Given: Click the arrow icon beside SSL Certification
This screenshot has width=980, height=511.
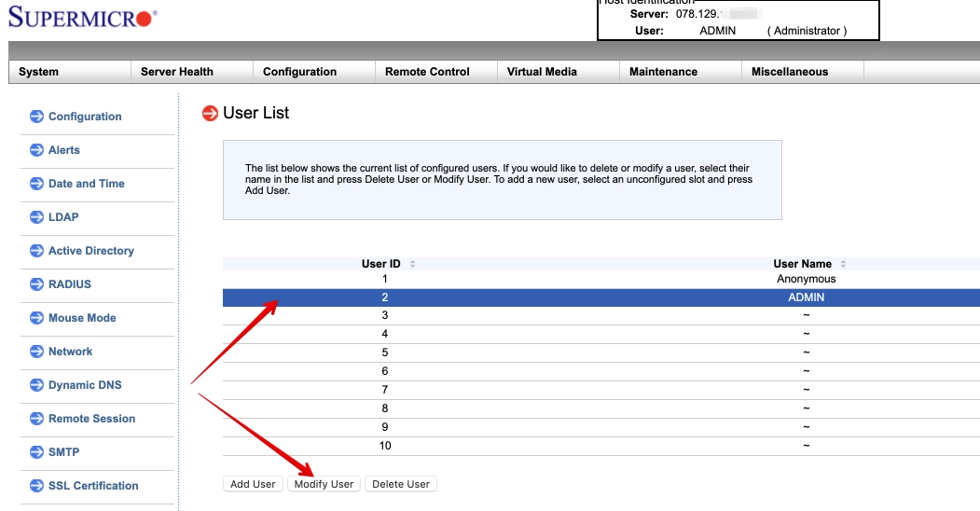Looking at the screenshot, I should 36,486.
